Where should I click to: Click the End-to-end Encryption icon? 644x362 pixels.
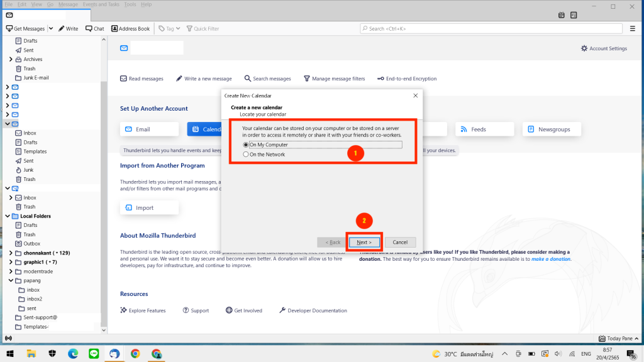[380, 79]
